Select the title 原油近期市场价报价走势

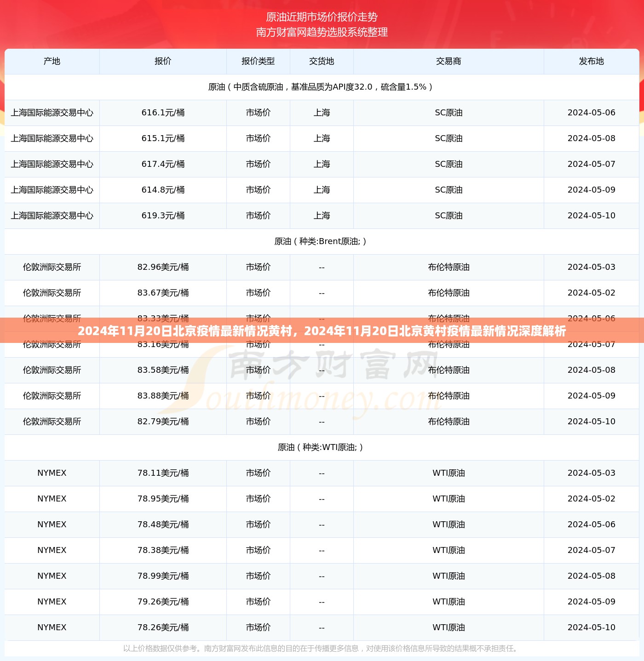[x=322, y=17]
